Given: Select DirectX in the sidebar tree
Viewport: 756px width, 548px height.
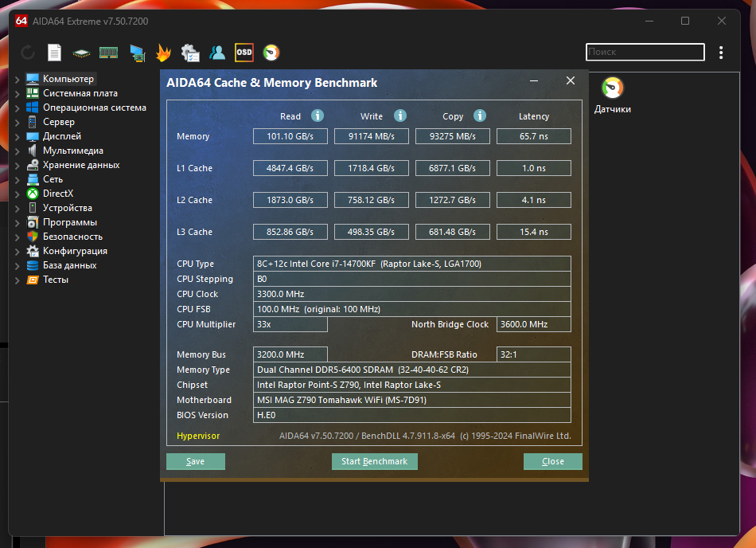Looking at the screenshot, I should click(x=57, y=194).
